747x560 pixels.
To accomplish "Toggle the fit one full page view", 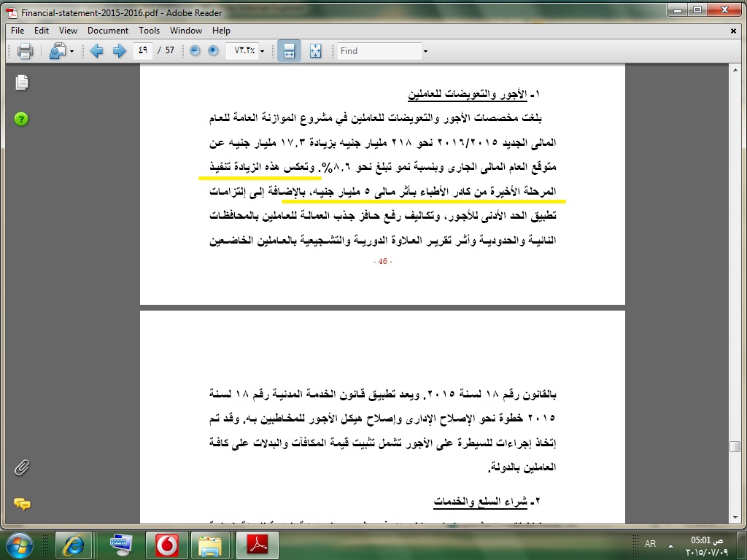I will (x=315, y=50).
